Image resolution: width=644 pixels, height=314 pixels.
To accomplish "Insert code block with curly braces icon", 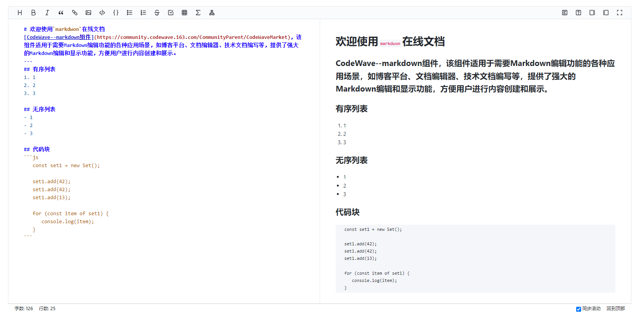I will click(x=116, y=13).
